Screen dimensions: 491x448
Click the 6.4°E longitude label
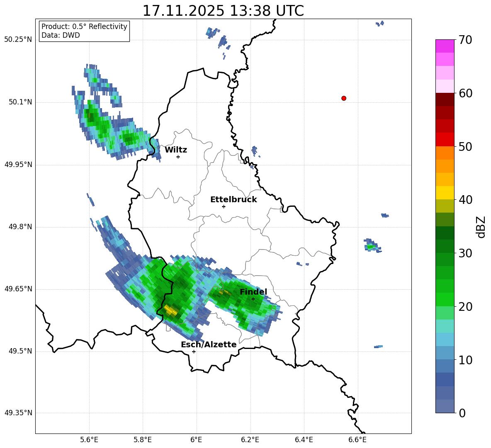pos(304,440)
